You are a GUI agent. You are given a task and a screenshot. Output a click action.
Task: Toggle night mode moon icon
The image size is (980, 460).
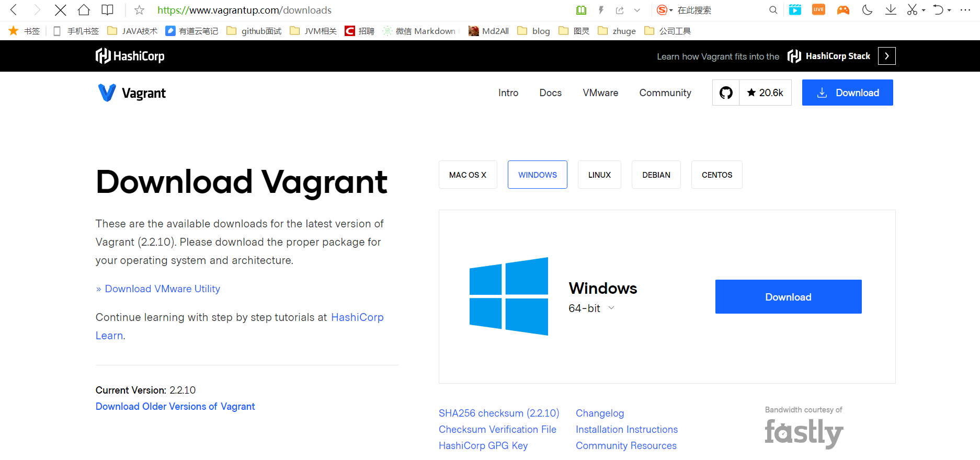(x=867, y=10)
